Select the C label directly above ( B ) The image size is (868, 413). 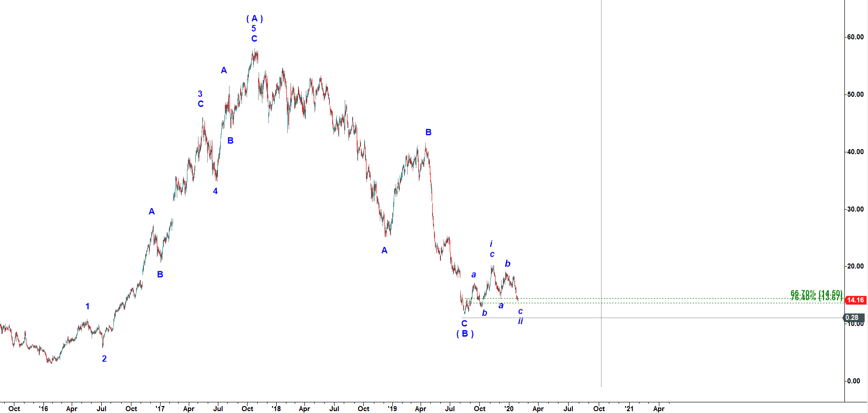465,324
